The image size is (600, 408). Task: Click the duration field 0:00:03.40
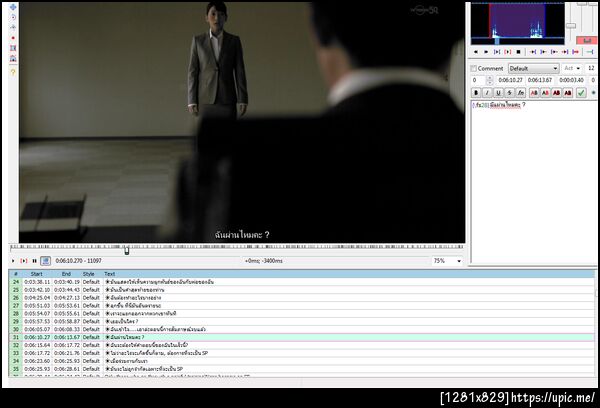(571, 80)
